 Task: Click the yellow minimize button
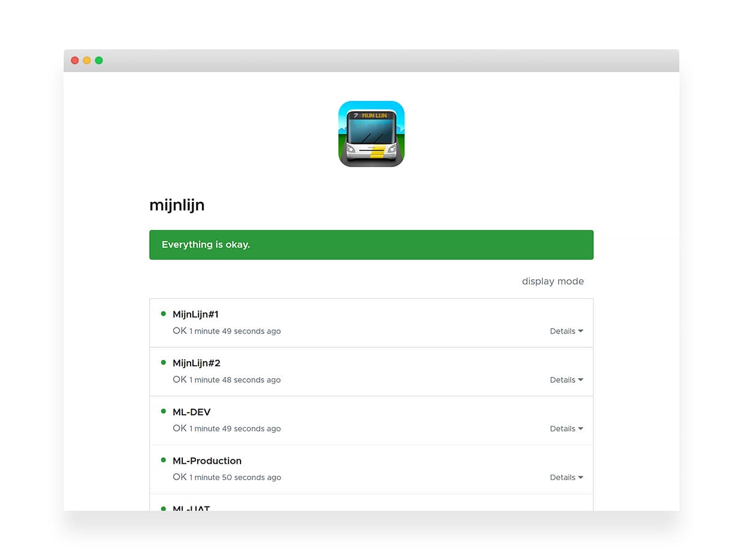tap(87, 60)
